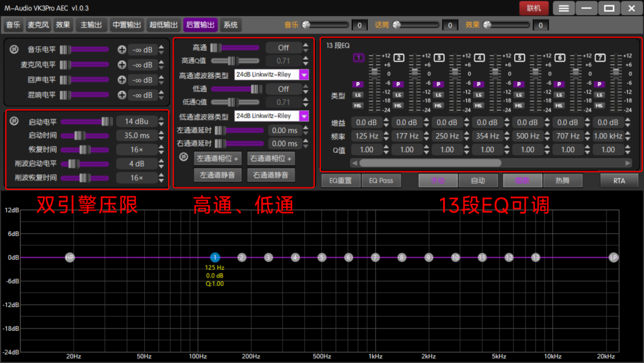This screenshot has width=644, height=363.
Task: Set band 6 type to HS high shelf
Action: pos(559,106)
